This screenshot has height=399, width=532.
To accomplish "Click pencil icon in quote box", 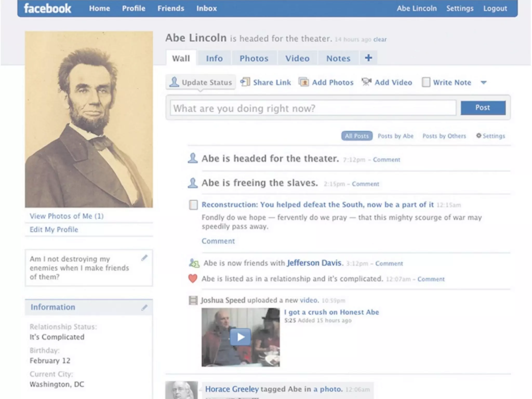I will pyautogui.click(x=144, y=258).
